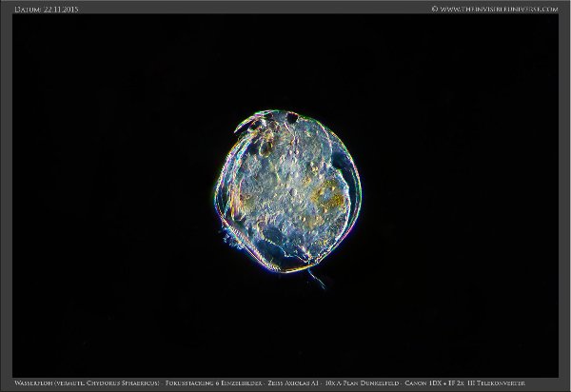Click the dark area above the specimen

(285, 57)
